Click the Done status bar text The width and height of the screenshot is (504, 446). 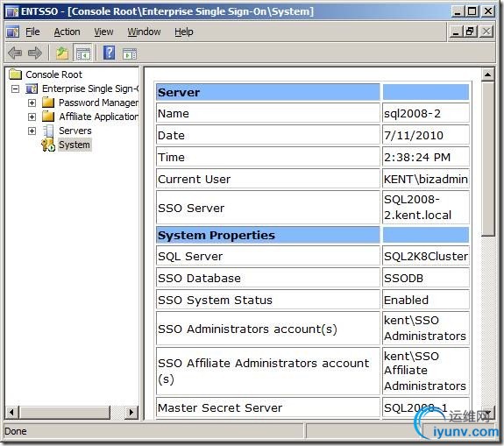point(16,431)
